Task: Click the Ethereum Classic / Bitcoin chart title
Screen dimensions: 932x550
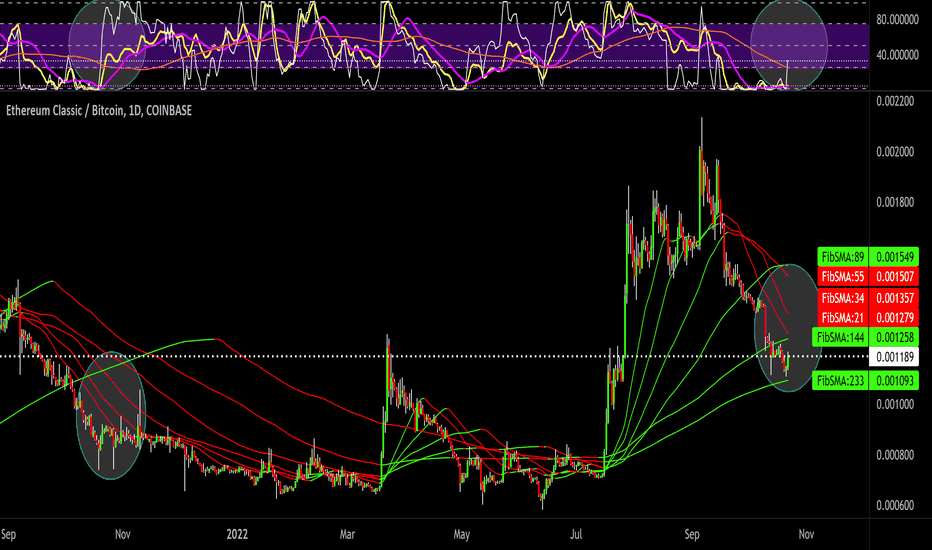Action: tap(99, 111)
